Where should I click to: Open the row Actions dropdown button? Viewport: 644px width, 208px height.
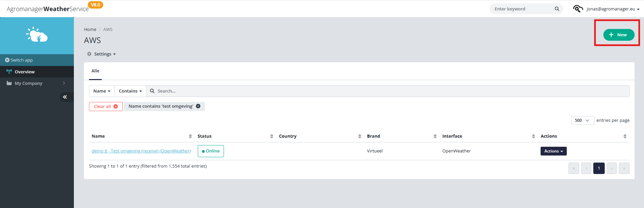pyautogui.click(x=553, y=151)
